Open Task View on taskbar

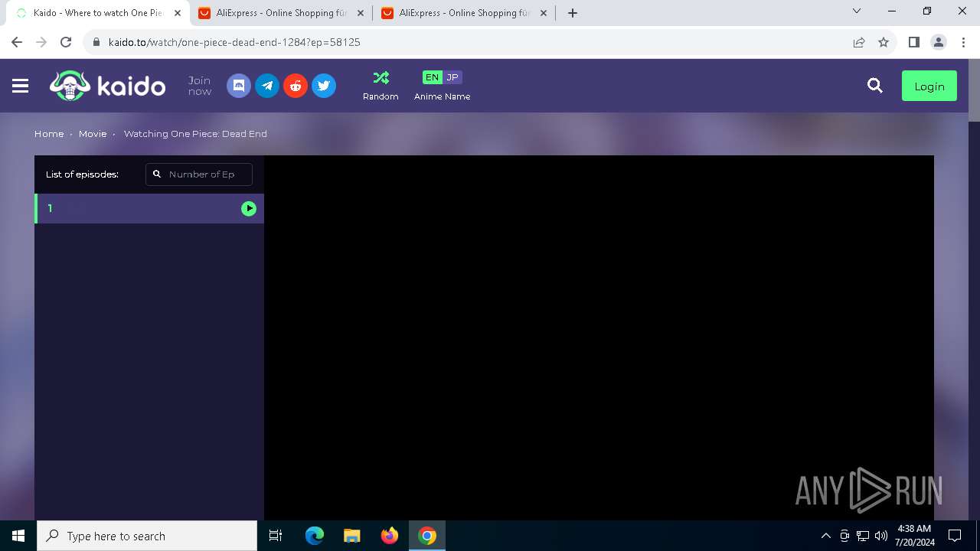[x=276, y=536]
